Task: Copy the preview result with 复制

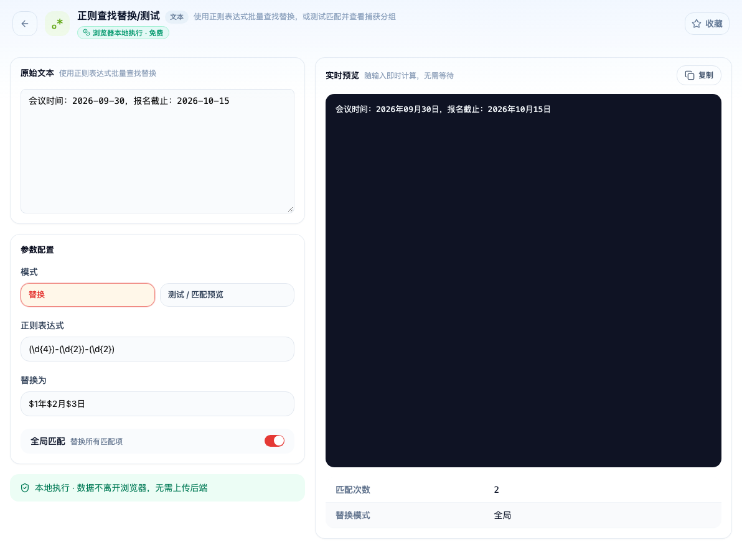Action: 699,75
